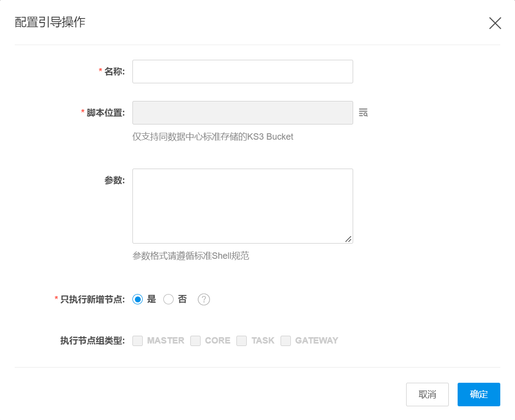Click the 参数 field label

114,180
